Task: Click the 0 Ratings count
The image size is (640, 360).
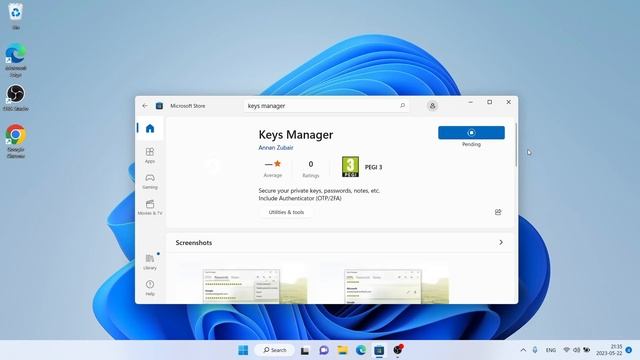Action: click(x=311, y=169)
